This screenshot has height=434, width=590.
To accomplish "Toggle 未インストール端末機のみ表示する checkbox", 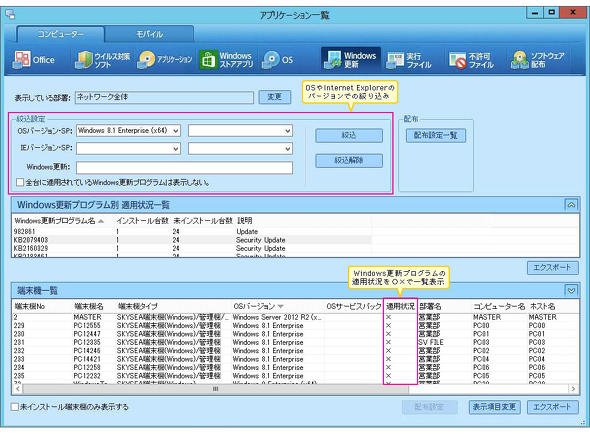I will 15,407.
